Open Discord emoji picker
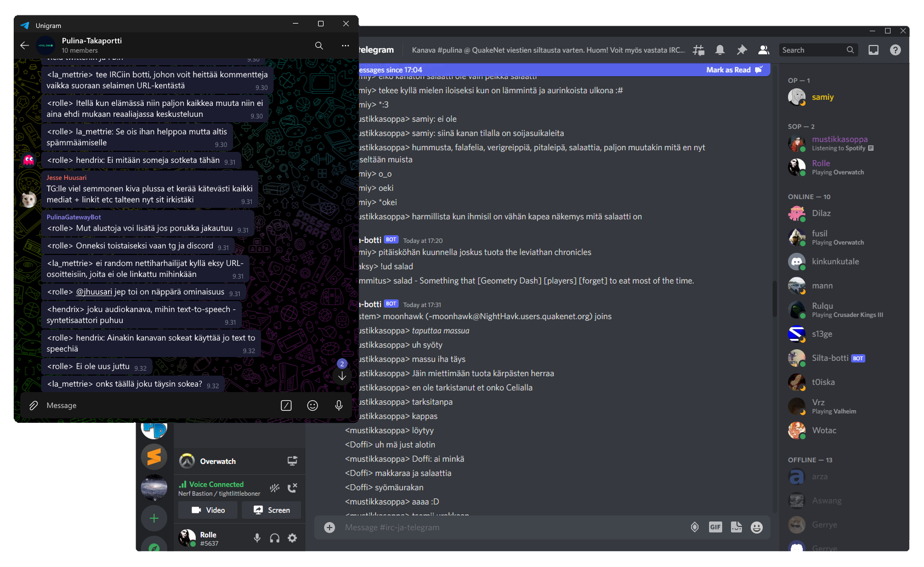The height and width of the screenshot is (567, 924). tap(757, 528)
